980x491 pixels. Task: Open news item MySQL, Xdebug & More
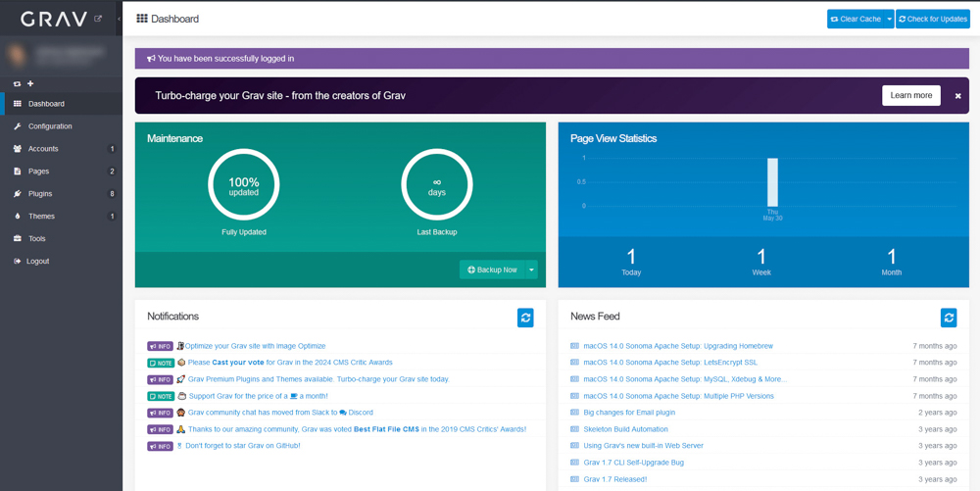point(685,379)
